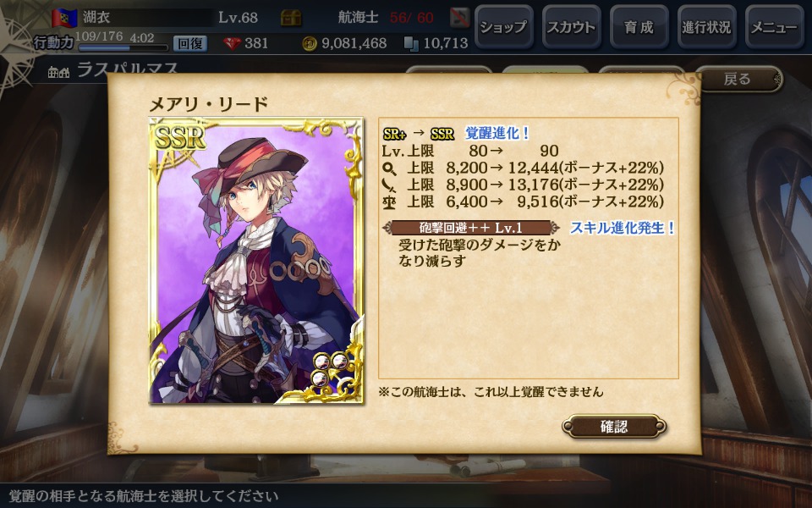
Task: Click the gold coin currency icon
Action: (310, 43)
